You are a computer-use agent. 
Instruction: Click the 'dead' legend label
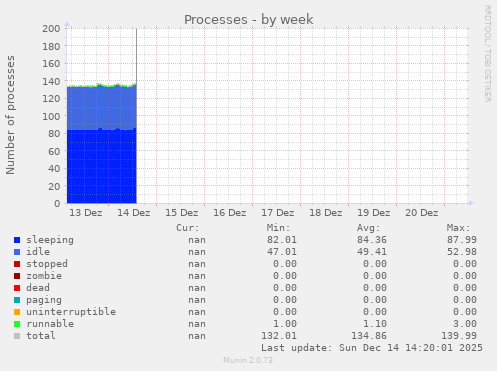pos(38,288)
